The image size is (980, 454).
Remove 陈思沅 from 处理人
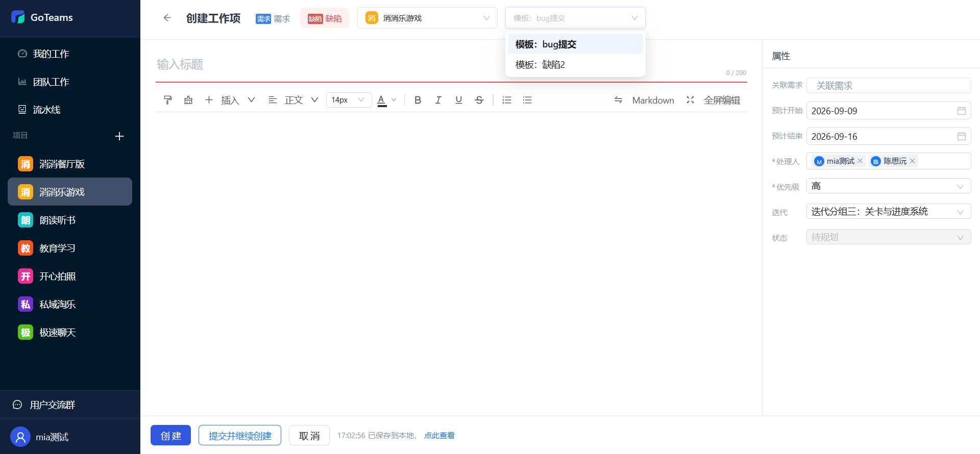(x=912, y=161)
